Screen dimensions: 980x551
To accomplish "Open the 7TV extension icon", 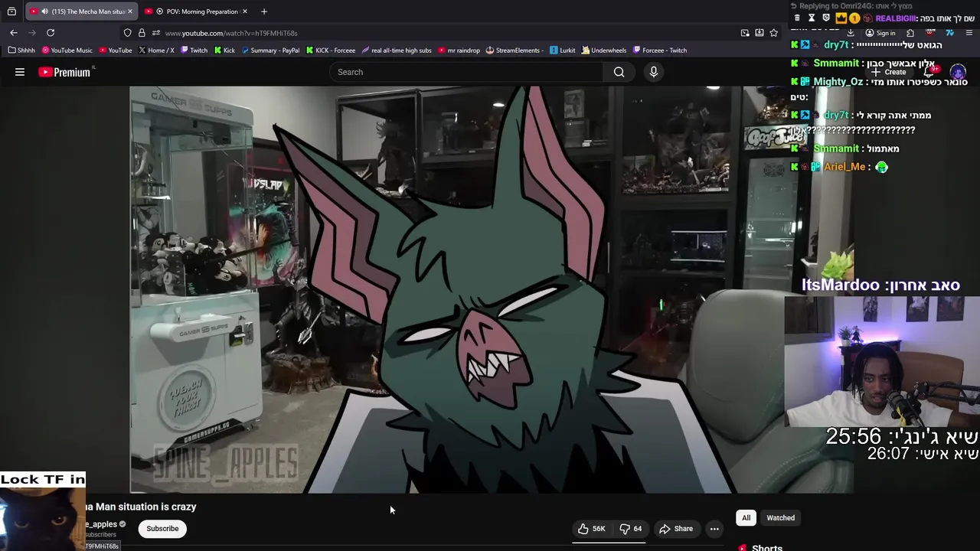I will [x=949, y=33].
